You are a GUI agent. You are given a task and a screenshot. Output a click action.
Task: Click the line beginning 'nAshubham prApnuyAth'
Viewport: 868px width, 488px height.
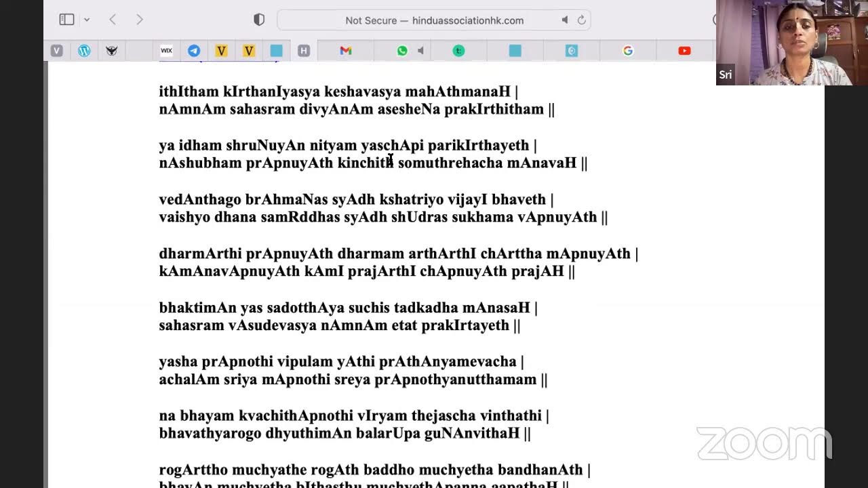pos(373,163)
